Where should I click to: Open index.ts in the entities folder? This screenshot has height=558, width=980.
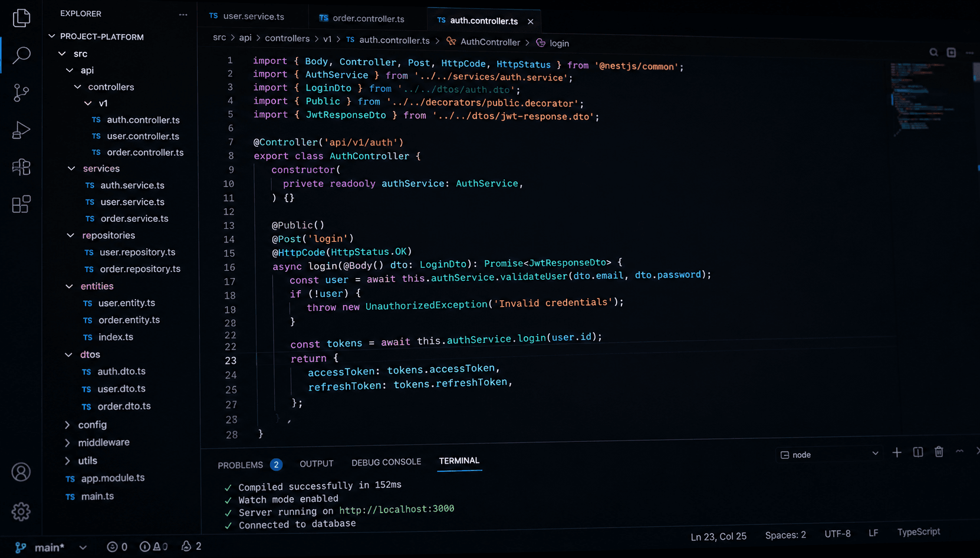pyautogui.click(x=116, y=337)
